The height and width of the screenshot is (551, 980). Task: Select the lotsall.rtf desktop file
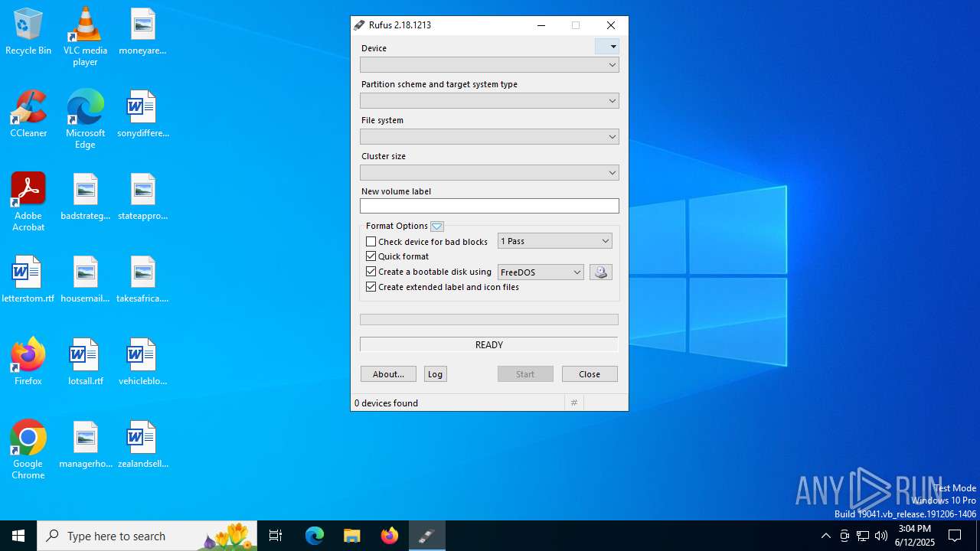(x=85, y=362)
